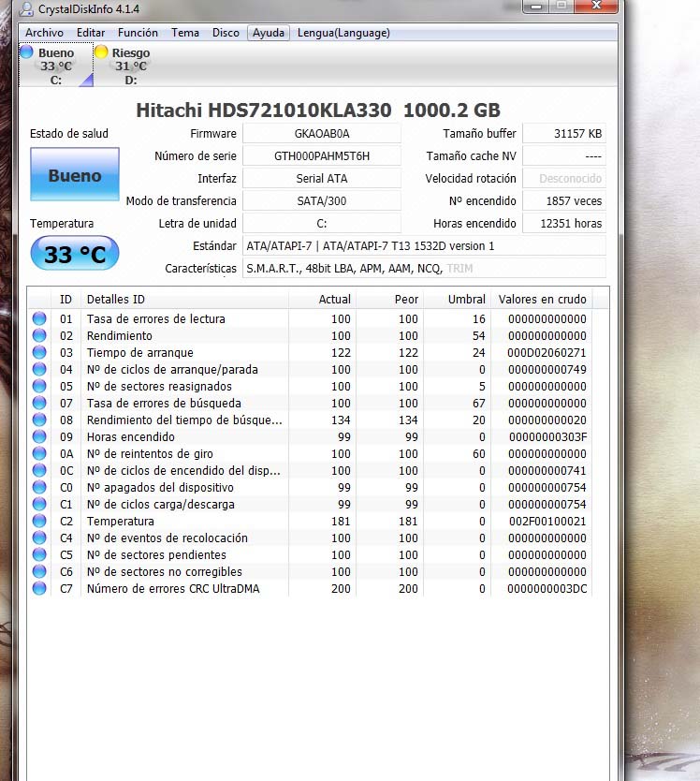Click the status orb for attribute C0
This screenshot has height=781, width=700.
pos(39,487)
